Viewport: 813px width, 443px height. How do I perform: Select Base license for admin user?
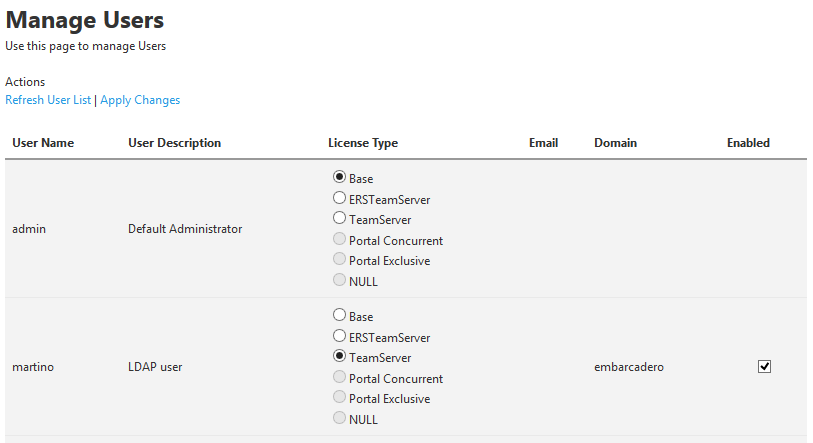point(339,177)
